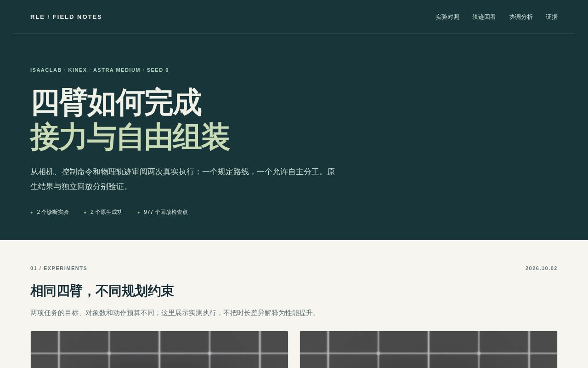Image resolution: width=588 pixels, height=368 pixels.
Task: Click the green dot before 2 个诊断实验
Action: pos(32,213)
